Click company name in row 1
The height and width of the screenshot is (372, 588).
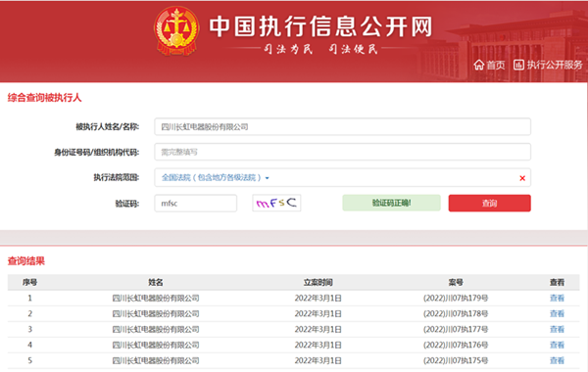156,299
